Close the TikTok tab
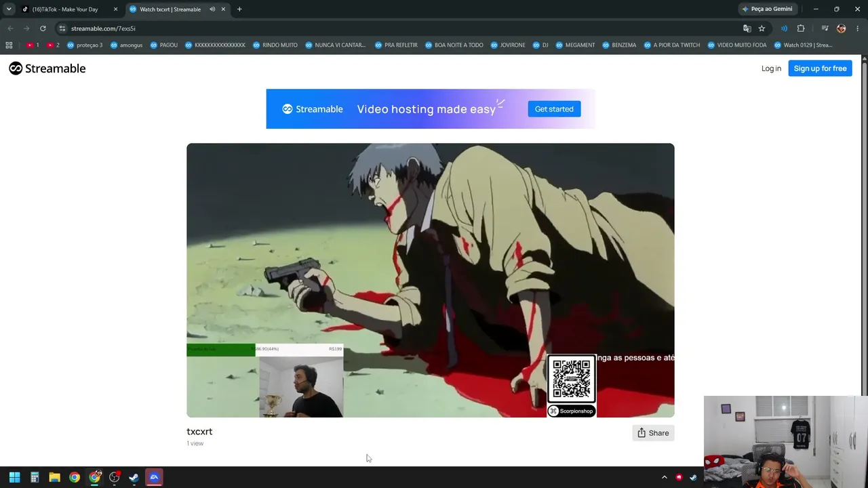This screenshot has height=488, width=868. click(x=115, y=9)
